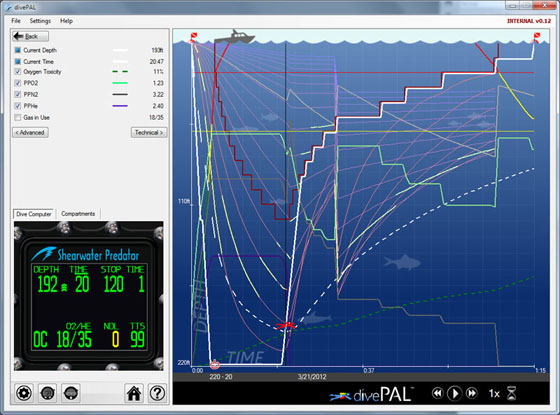Screen dimensions: 560x415
Task: Switch to the Dive Computer tab
Action: (x=34, y=214)
